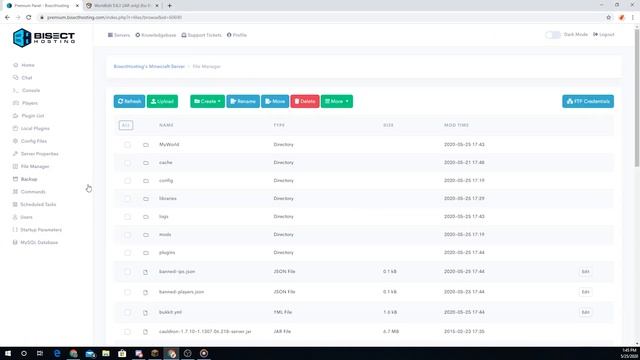Click the cache folder icon

(x=146, y=163)
